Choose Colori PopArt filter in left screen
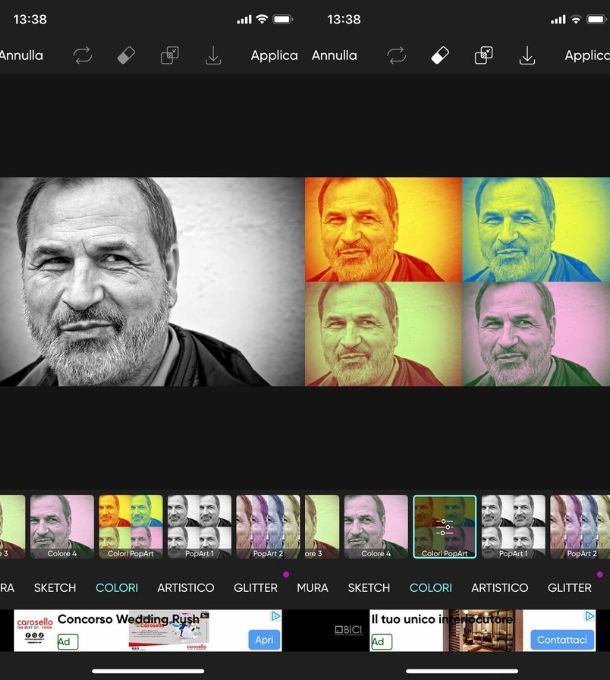The height and width of the screenshot is (680, 610). [x=130, y=526]
